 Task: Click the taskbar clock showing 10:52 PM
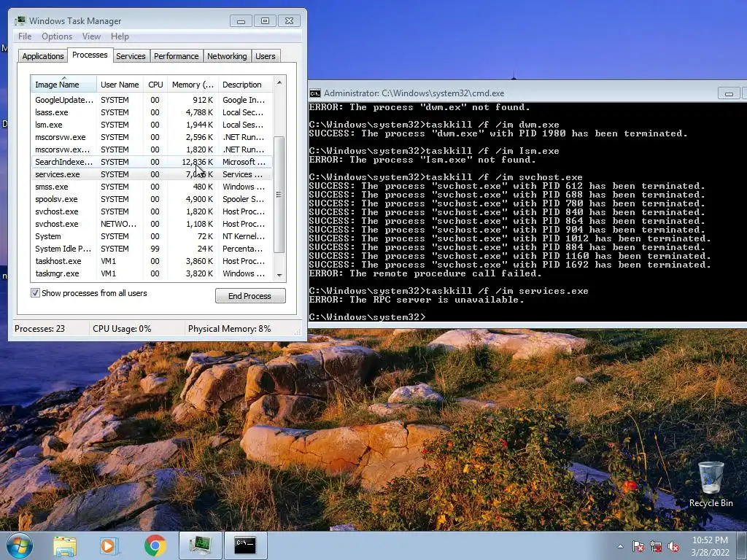pos(710,546)
